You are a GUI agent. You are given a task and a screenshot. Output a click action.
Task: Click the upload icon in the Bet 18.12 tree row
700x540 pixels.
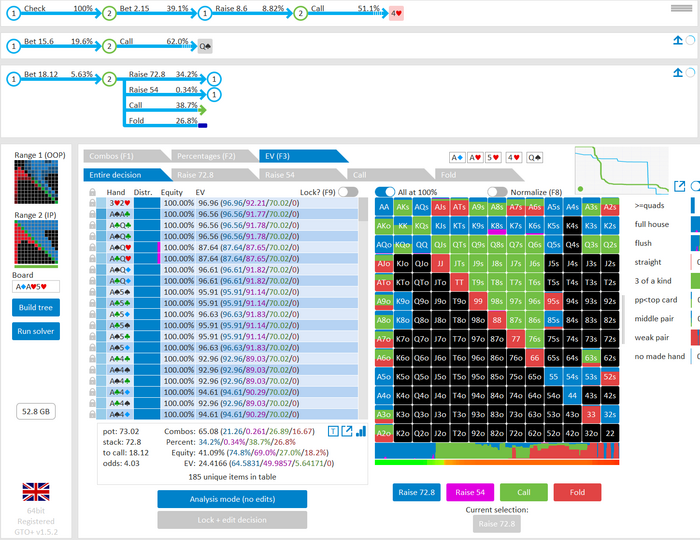[677, 73]
